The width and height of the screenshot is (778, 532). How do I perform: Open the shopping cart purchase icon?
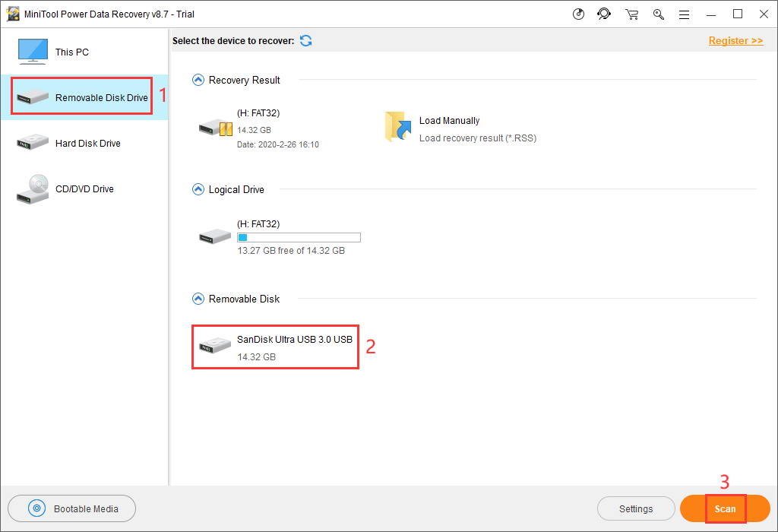pos(631,14)
